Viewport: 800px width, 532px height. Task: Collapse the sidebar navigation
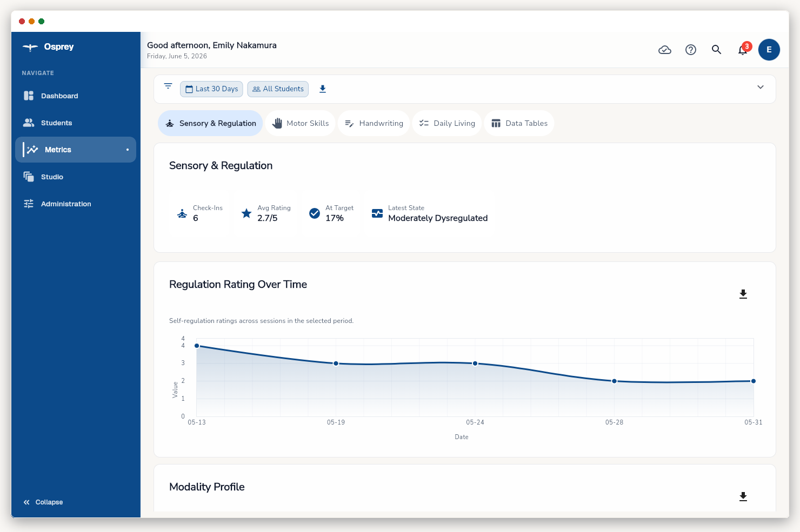pos(43,502)
